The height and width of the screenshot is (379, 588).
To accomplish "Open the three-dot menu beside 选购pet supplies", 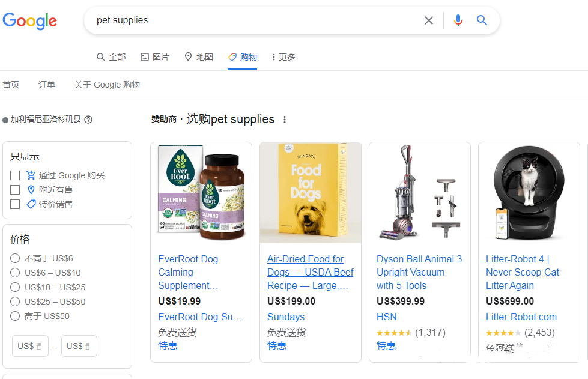I will (283, 120).
